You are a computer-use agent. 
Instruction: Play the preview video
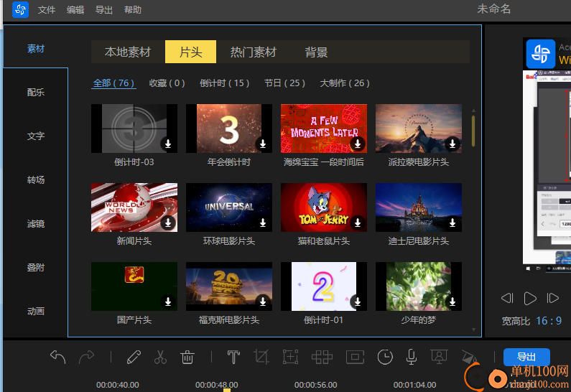pos(530,299)
